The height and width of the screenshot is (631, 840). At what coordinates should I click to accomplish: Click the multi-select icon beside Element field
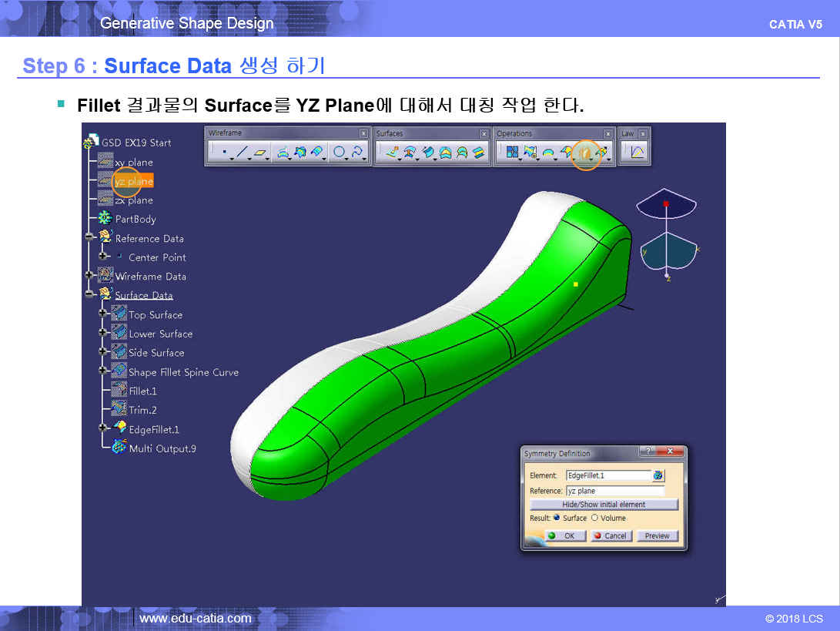[658, 475]
